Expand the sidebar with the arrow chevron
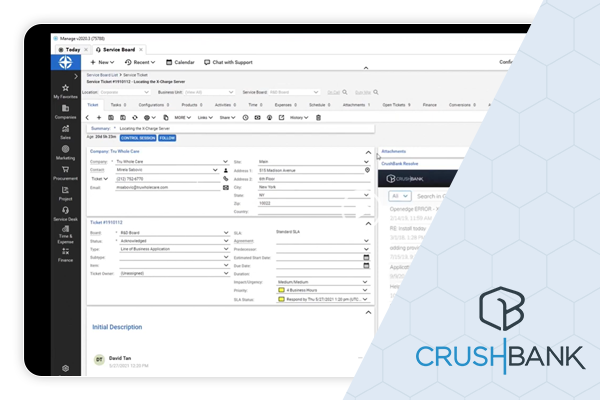 76,76
